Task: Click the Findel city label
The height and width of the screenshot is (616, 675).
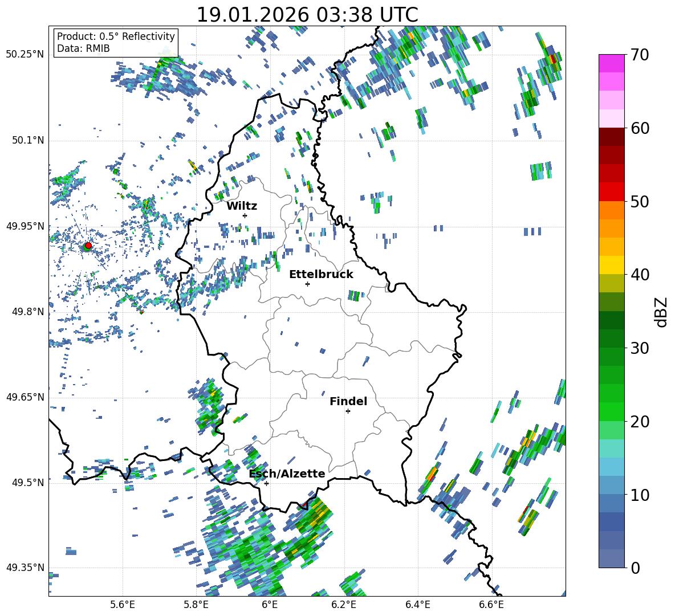Action: click(348, 401)
